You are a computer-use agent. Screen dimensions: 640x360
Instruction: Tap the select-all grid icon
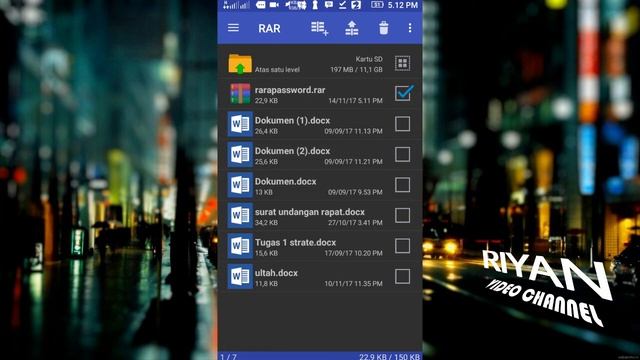coord(402,63)
